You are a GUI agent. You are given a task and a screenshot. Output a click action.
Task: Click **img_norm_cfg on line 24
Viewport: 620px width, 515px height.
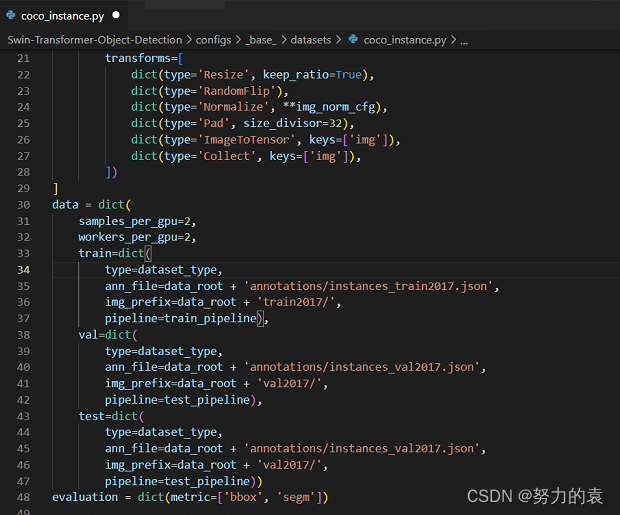point(329,107)
